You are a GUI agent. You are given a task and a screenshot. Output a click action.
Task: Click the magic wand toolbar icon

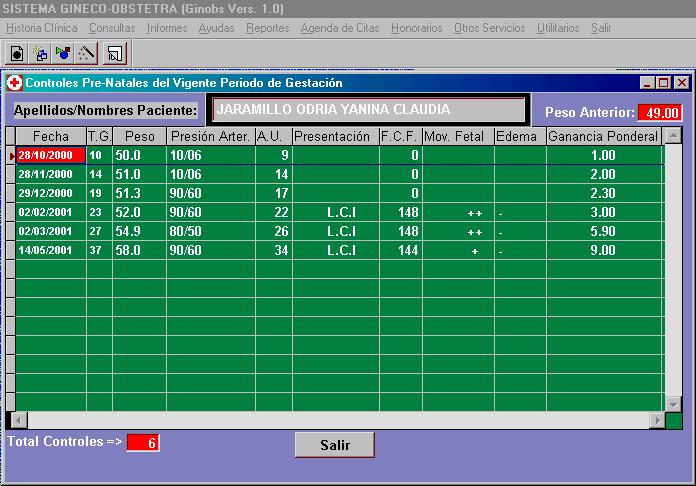[86, 53]
